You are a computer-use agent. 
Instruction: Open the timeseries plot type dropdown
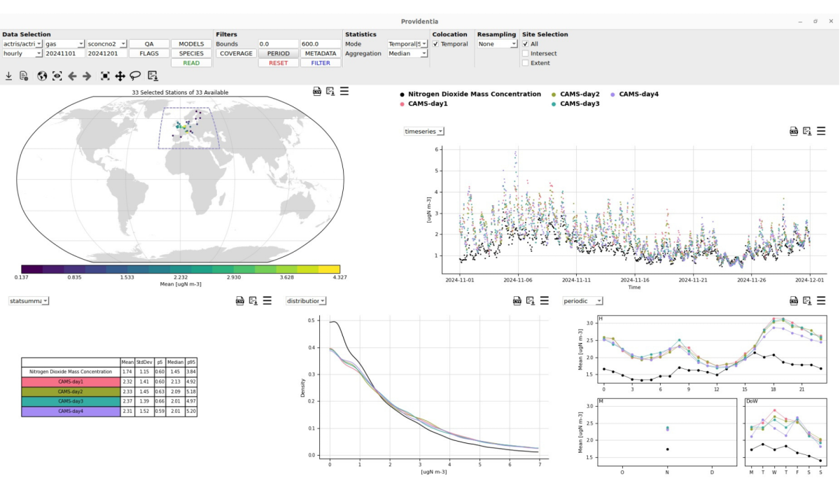click(x=424, y=132)
